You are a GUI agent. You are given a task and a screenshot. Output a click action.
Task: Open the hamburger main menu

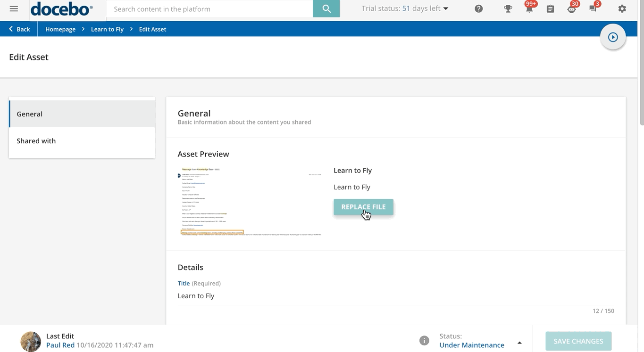click(x=14, y=9)
